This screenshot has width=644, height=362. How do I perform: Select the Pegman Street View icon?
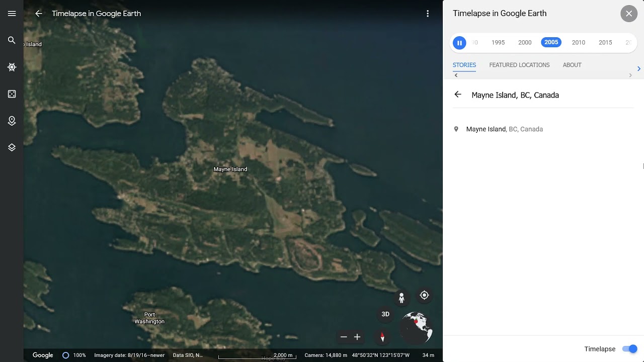[401, 298]
